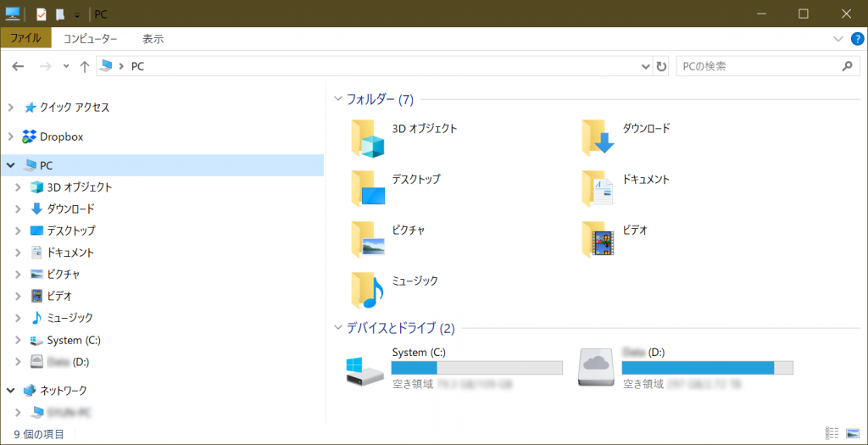The image size is (868, 445).
Task: Click the help question mark icon
Action: 857,39
